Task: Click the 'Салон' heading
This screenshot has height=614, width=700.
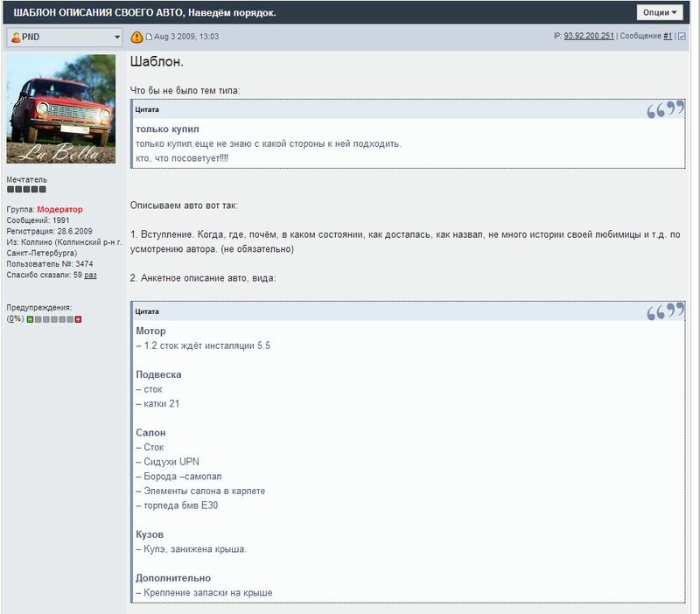Action: [150, 433]
